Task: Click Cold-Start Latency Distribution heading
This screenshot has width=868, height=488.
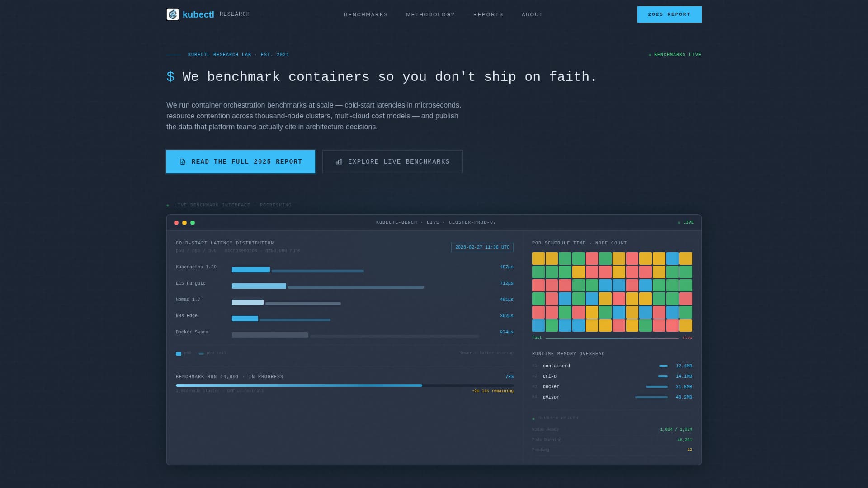Action: pos(225,243)
